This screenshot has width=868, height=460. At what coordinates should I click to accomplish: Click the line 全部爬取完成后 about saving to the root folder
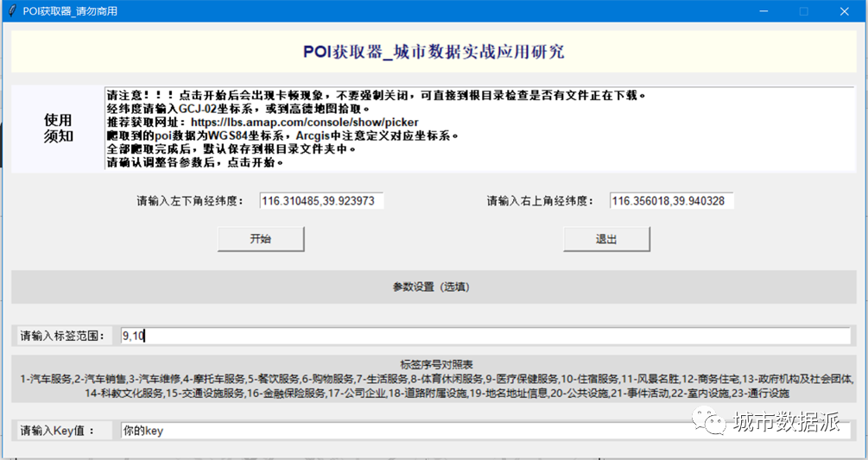(231, 148)
